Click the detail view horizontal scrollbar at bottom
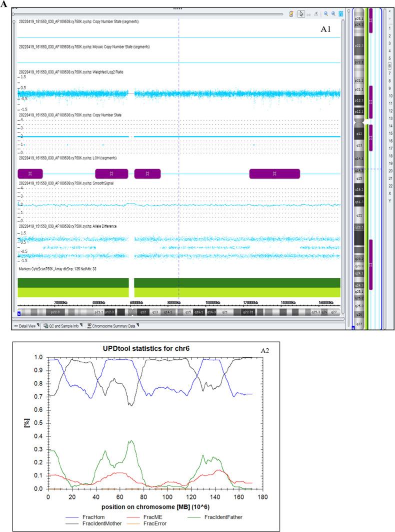 point(178,319)
